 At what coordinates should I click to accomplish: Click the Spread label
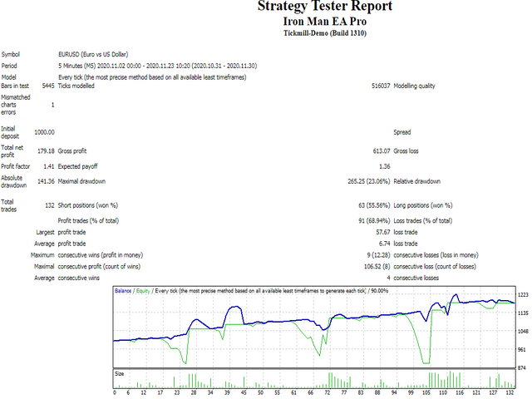(x=402, y=132)
